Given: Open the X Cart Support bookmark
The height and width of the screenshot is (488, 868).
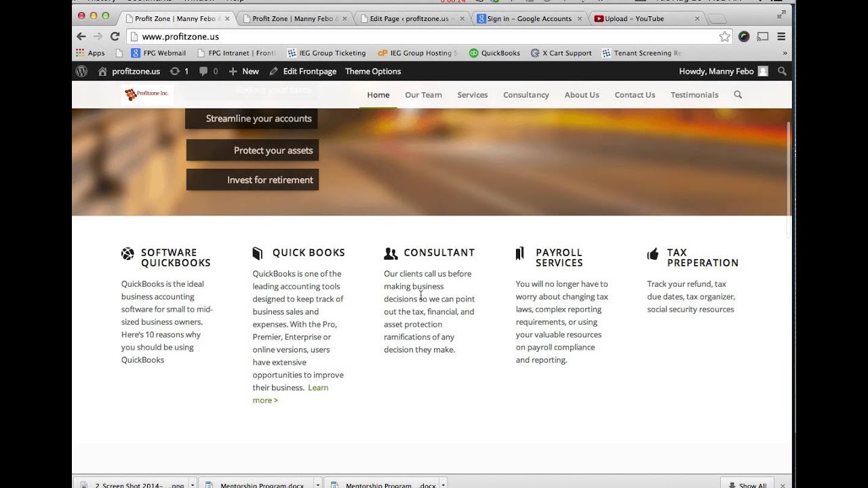Looking at the screenshot, I should point(561,53).
